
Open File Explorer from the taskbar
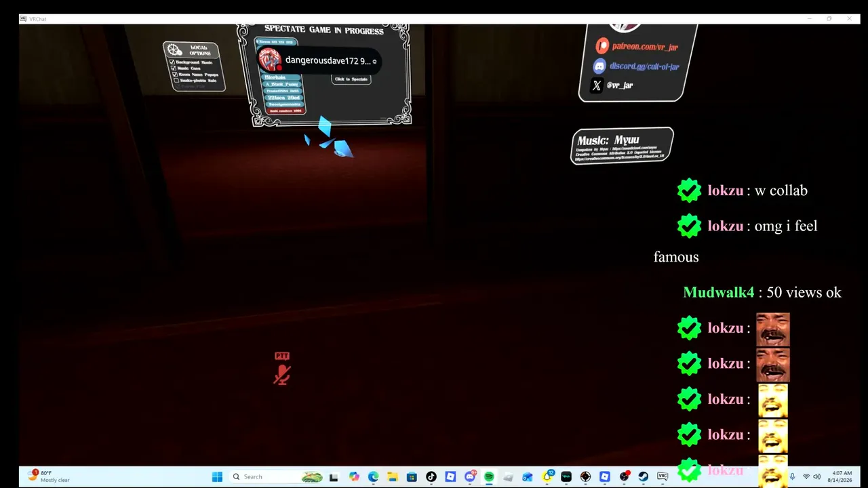coord(392,476)
